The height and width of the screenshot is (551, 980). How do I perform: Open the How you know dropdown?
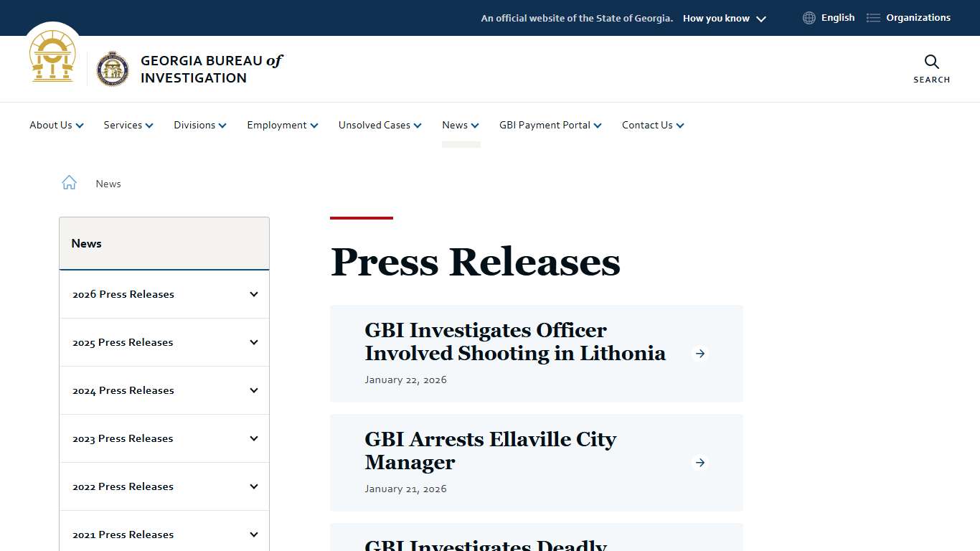point(724,18)
